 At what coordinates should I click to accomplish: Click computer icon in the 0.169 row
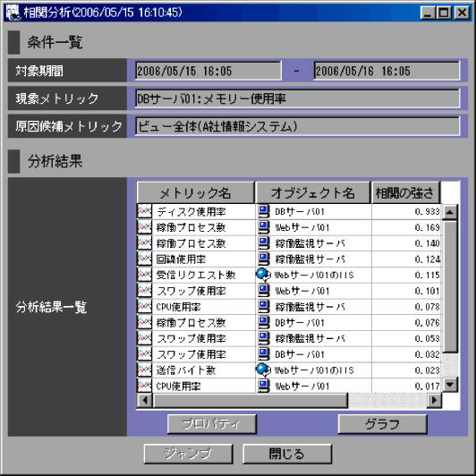(263, 227)
